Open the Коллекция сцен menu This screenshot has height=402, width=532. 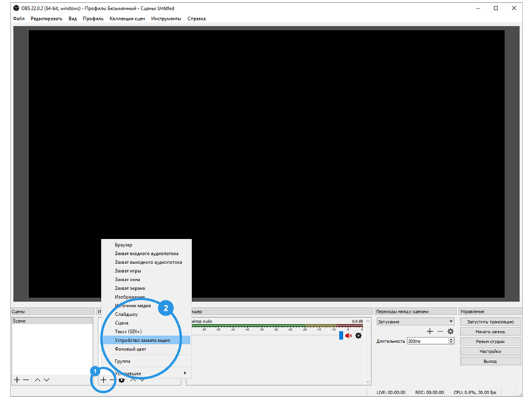pos(127,19)
